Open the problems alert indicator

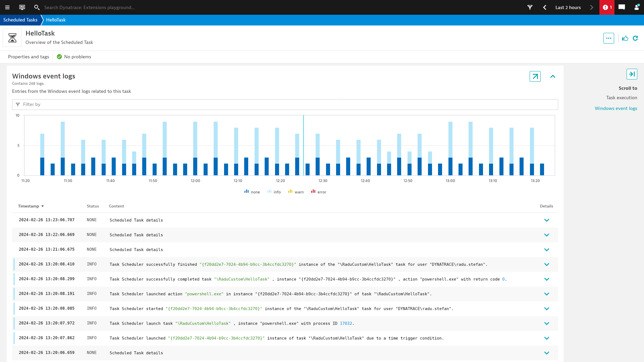(607, 8)
